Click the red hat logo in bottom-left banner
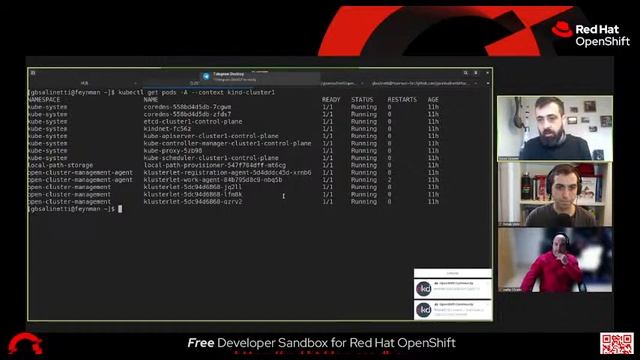This screenshot has width=640, height=360. tap(25, 344)
